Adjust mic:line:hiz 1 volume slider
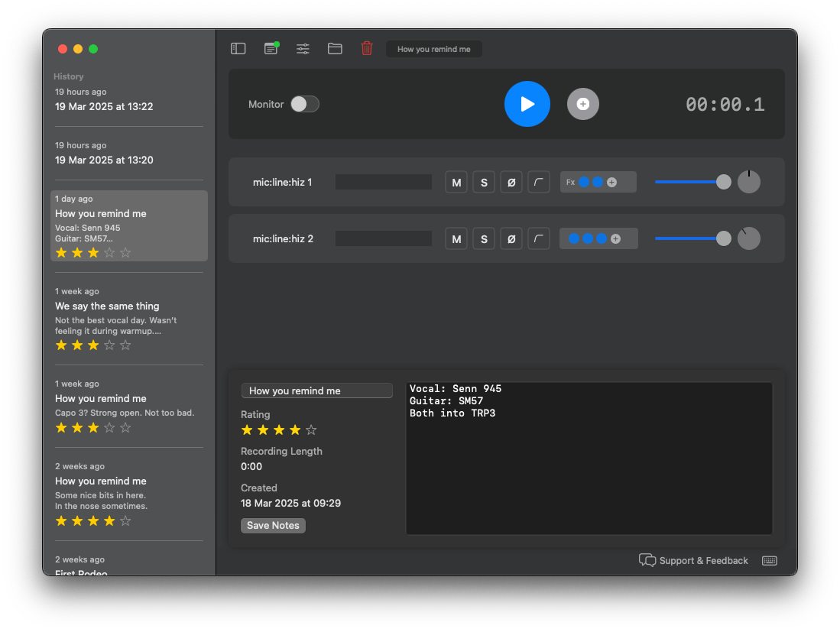 [x=692, y=182]
